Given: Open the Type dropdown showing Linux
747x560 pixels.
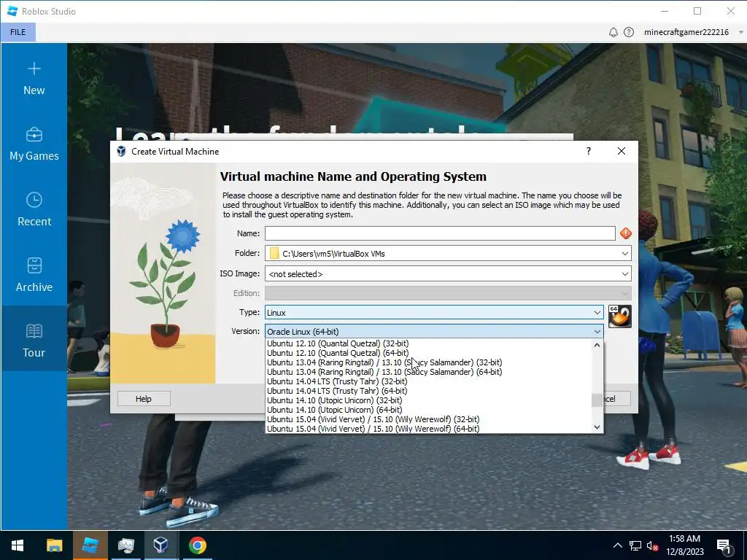Looking at the screenshot, I should (434, 312).
